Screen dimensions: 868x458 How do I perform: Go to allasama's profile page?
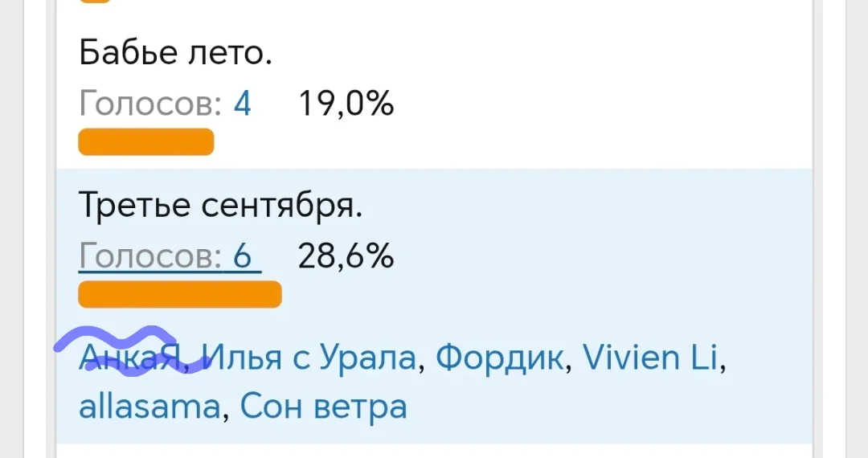click(x=149, y=407)
